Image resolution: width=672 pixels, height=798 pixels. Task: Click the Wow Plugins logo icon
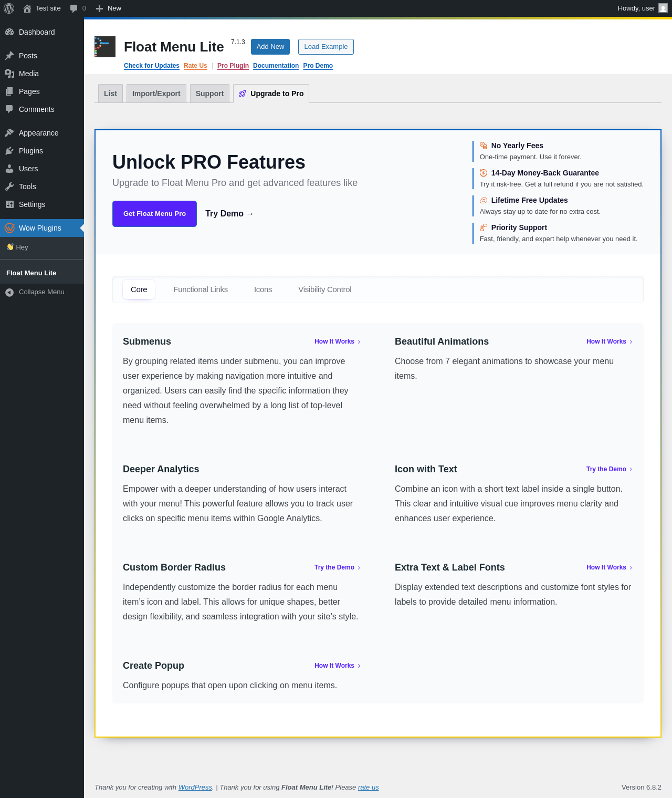(x=9, y=228)
